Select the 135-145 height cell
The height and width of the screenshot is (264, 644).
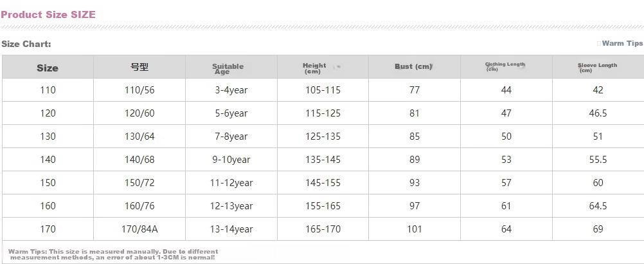coord(323,159)
